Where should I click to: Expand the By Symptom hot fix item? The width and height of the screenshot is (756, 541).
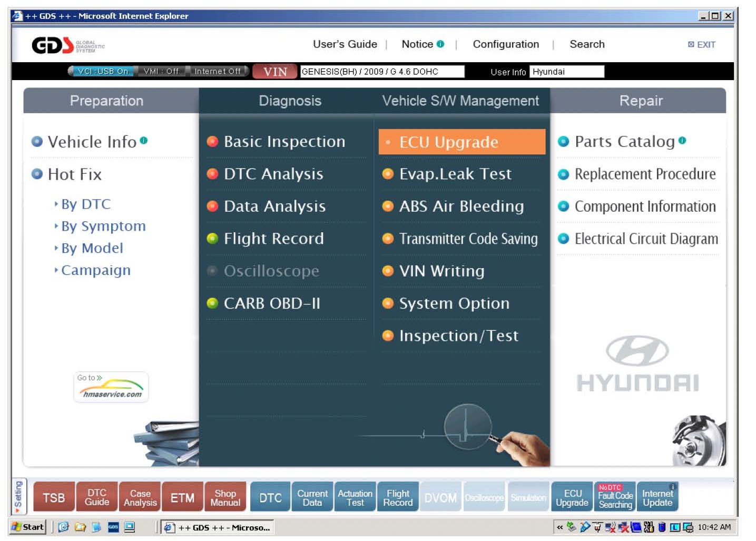click(103, 227)
